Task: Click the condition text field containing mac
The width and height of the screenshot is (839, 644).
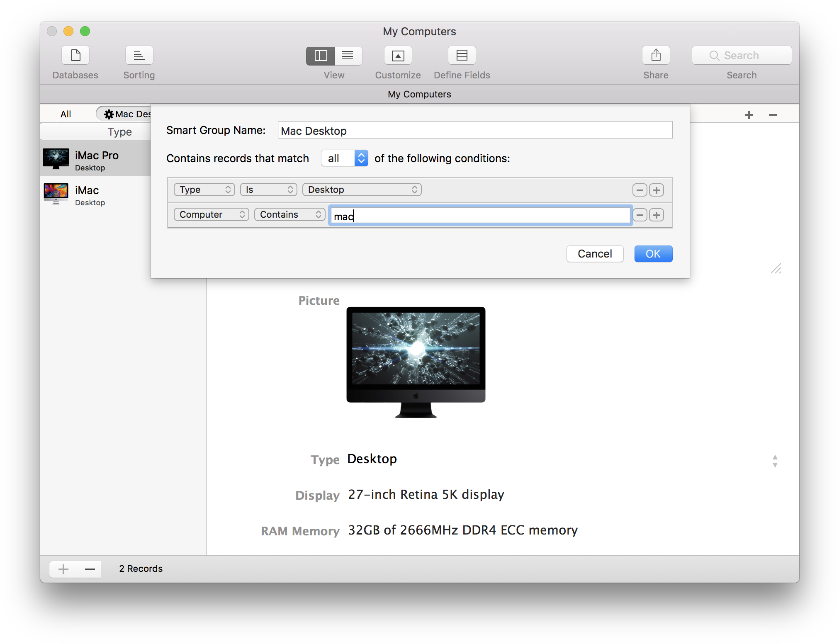Action: point(480,216)
